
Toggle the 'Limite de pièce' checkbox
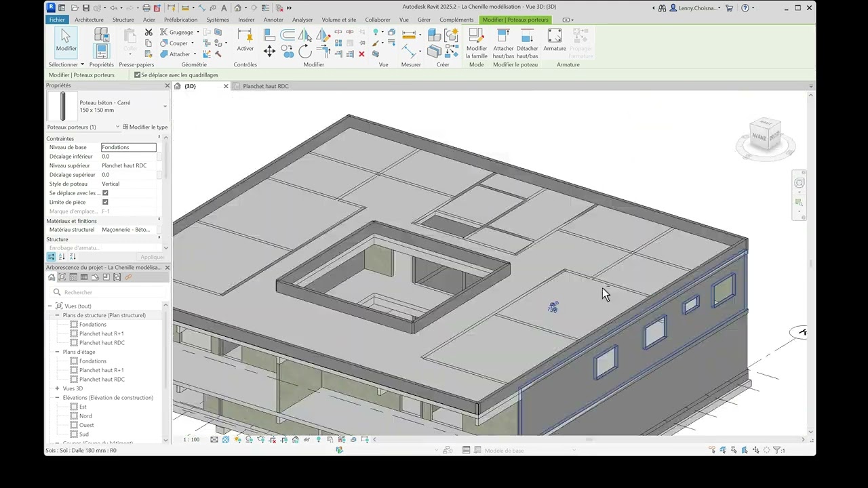tap(105, 202)
